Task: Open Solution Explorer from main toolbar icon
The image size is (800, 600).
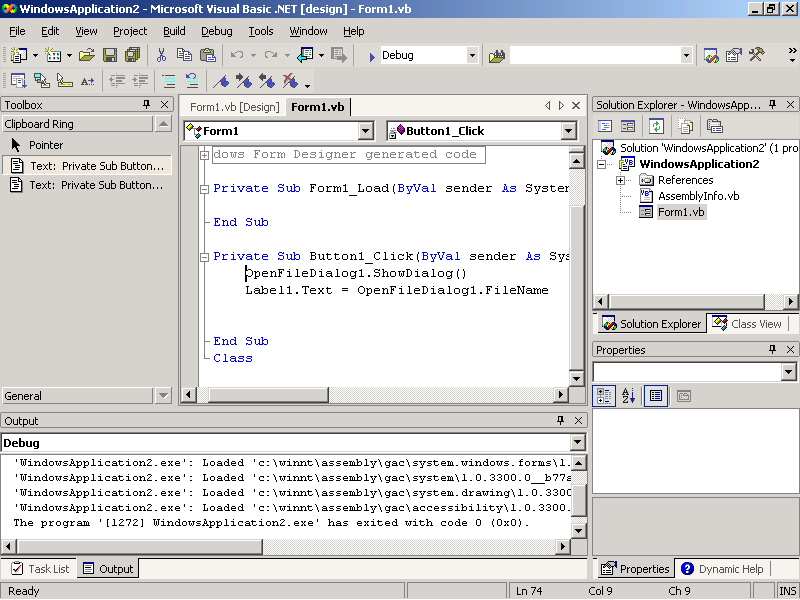Action: pos(711,55)
